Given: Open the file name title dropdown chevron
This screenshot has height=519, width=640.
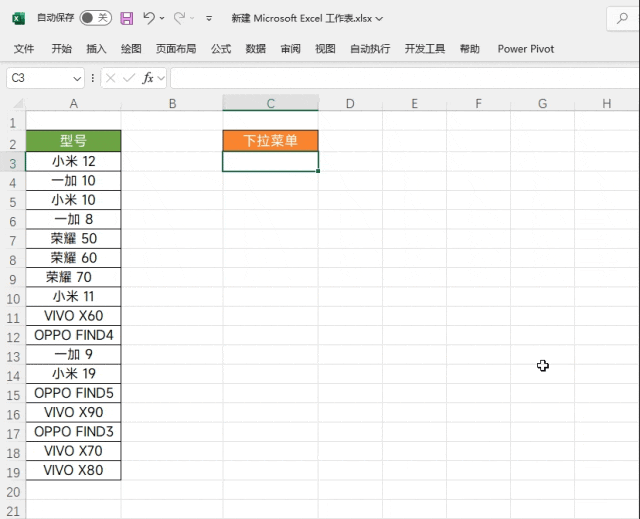Looking at the screenshot, I should [379, 19].
